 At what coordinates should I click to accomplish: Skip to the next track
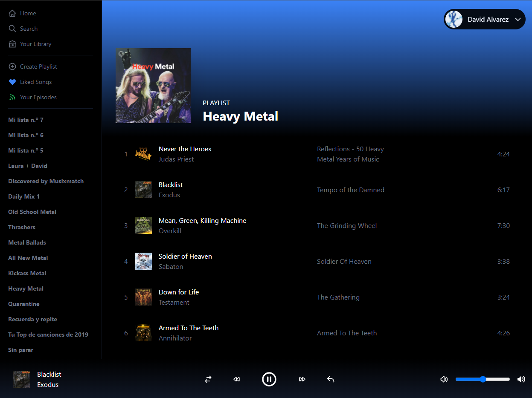click(x=302, y=379)
